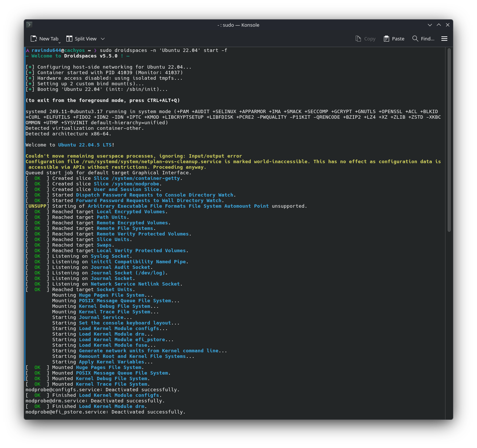Click 'modprobe@drm.service: Deactivated successfully' line
477x448 pixels.
click(95, 401)
